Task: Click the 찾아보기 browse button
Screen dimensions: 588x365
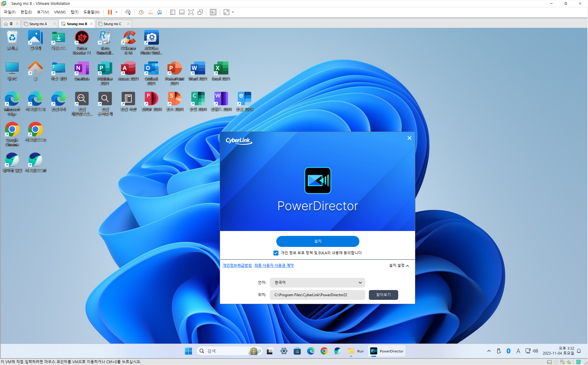Action: click(383, 295)
